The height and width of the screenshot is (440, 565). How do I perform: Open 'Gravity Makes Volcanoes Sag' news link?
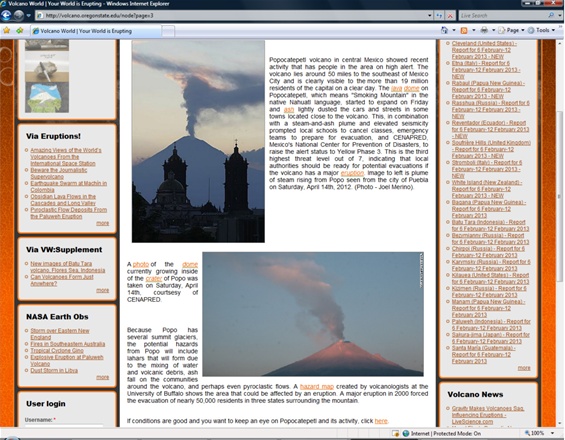[x=488, y=415]
